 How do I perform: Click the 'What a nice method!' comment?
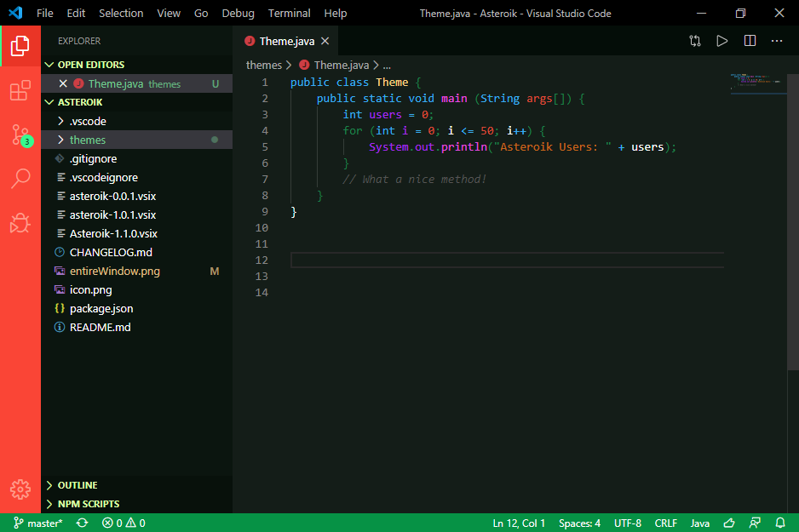[x=414, y=180]
